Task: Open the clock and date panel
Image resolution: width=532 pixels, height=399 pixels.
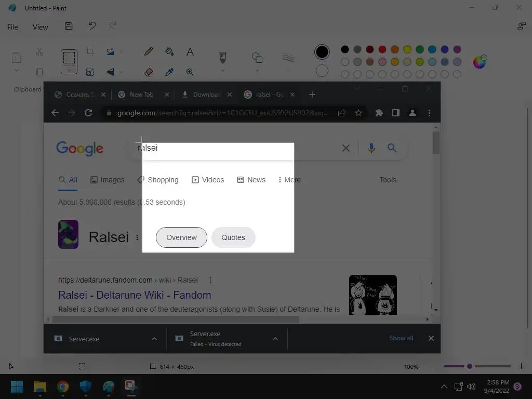Action: coord(498,387)
